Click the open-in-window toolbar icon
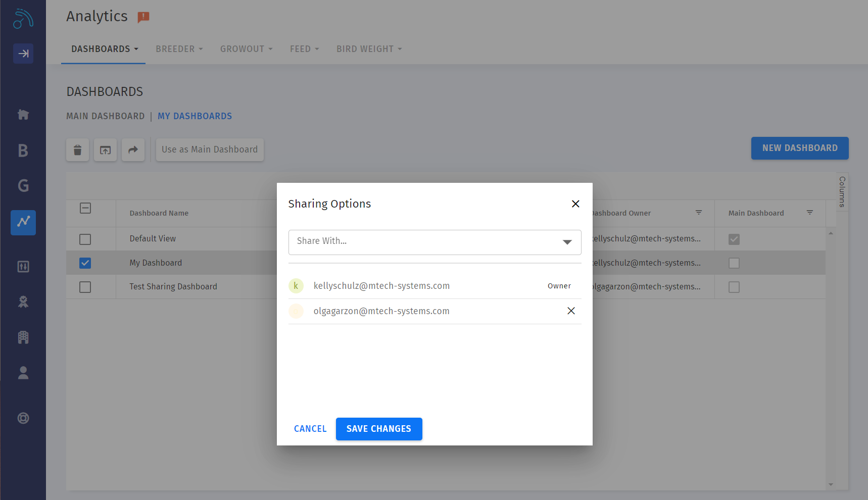 click(x=105, y=150)
